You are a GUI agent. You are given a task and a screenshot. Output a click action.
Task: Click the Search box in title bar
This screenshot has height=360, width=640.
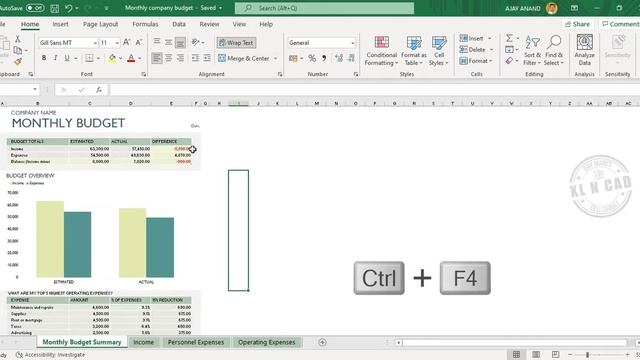pyautogui.click(x=324, y=8)
